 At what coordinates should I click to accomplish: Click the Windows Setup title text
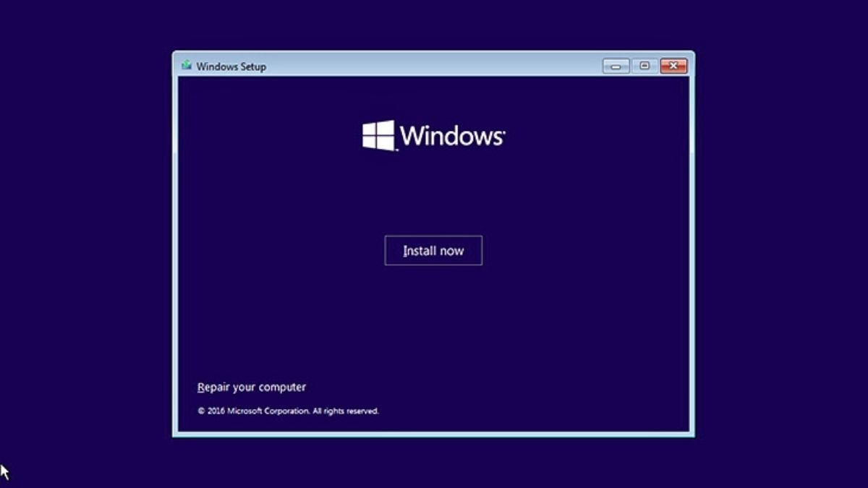pos(231,67)
